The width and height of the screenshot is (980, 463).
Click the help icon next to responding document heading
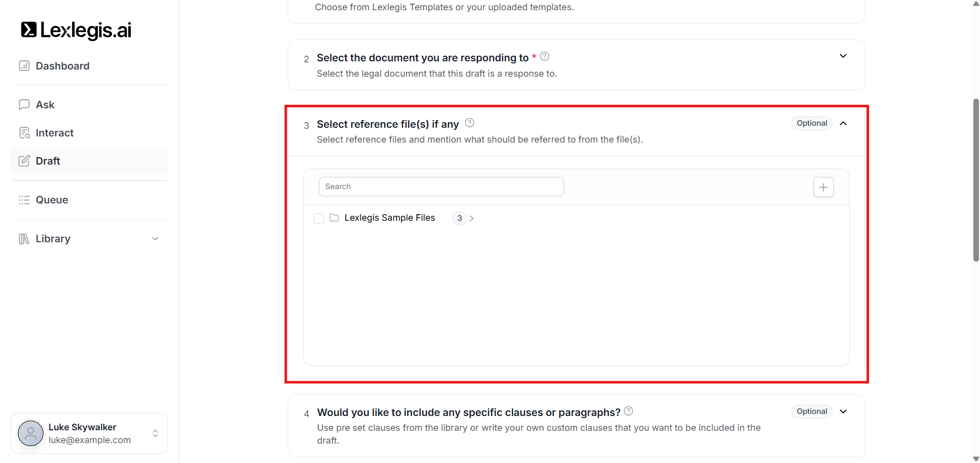[545, 56]
